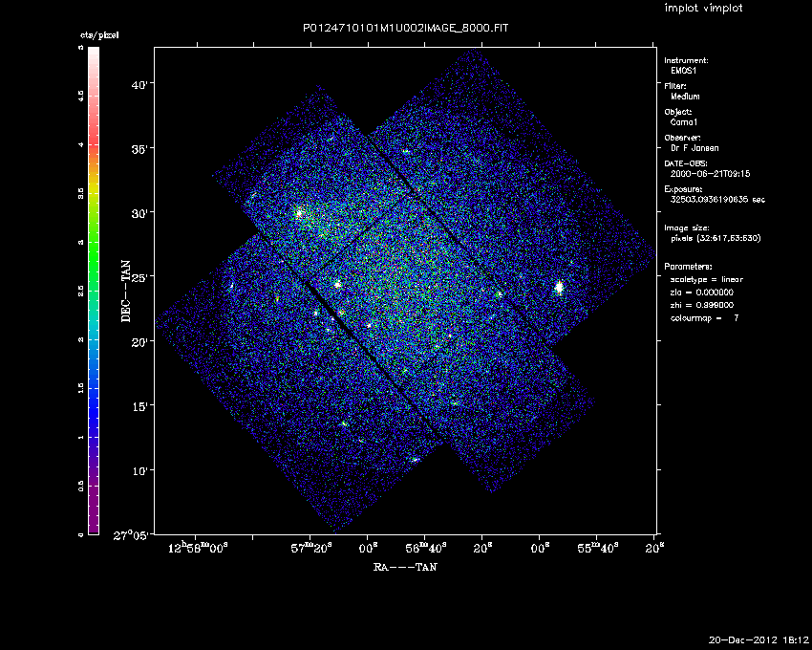Select the 'Parameters:' heading

(x=688, y=267)
